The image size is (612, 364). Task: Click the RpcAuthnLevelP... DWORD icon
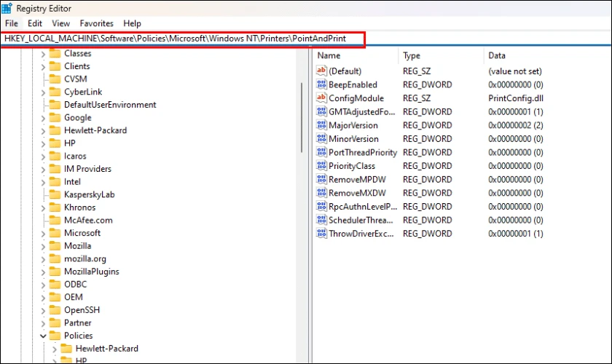coord(321,206)
